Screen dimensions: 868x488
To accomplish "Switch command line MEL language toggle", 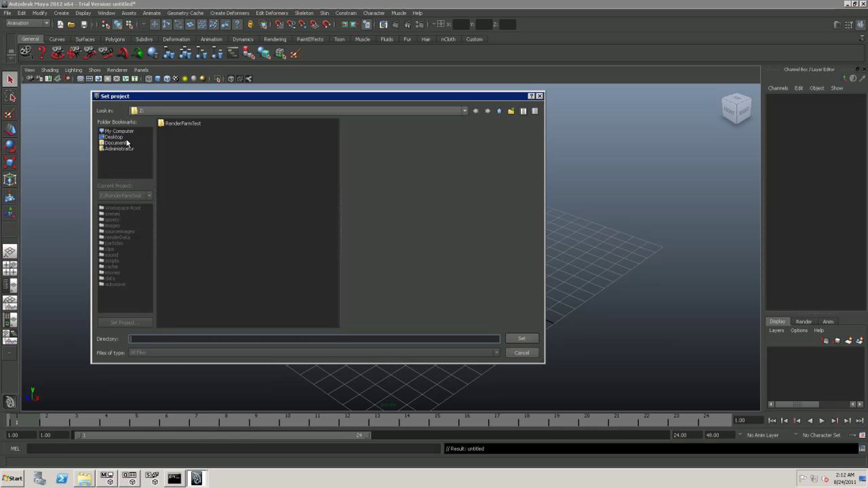I will click(x=15, y=449).
